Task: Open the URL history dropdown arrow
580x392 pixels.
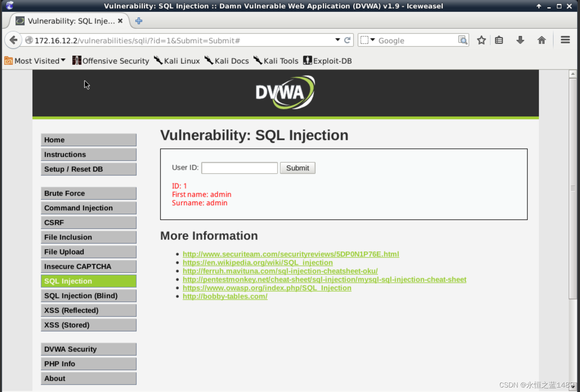Action: coord(338,40)
